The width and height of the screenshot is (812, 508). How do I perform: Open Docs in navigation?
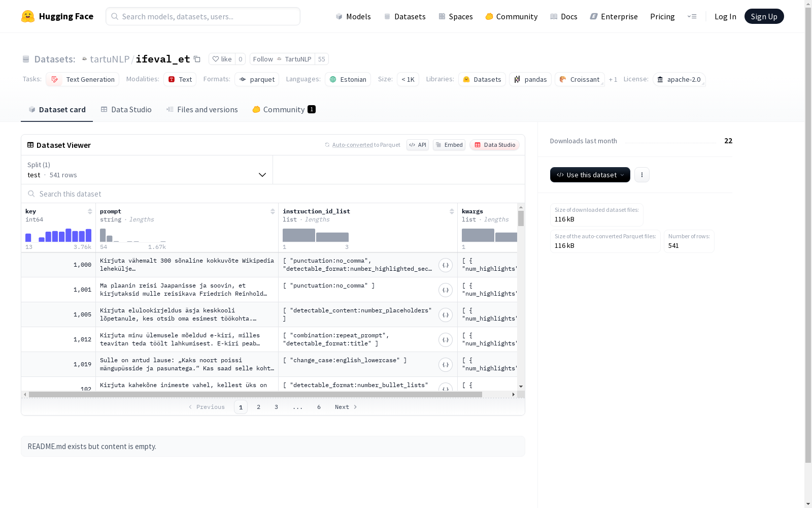[x=564, y=16]
